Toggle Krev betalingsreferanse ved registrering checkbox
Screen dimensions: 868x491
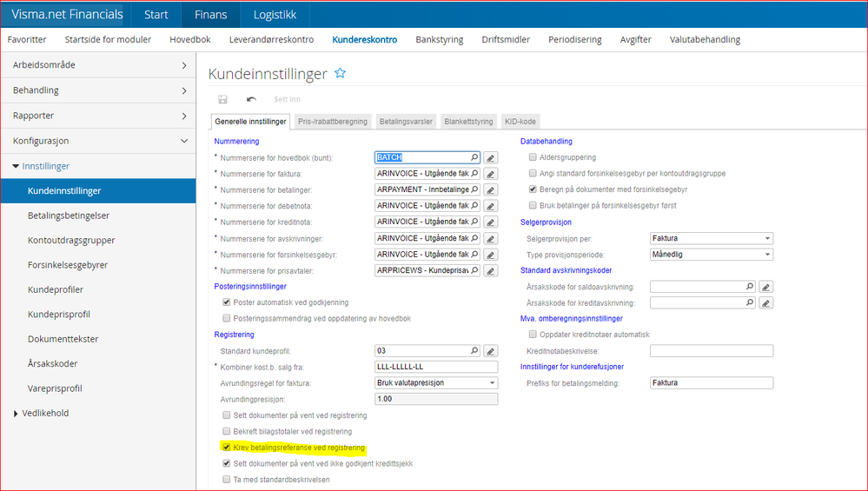227,448
